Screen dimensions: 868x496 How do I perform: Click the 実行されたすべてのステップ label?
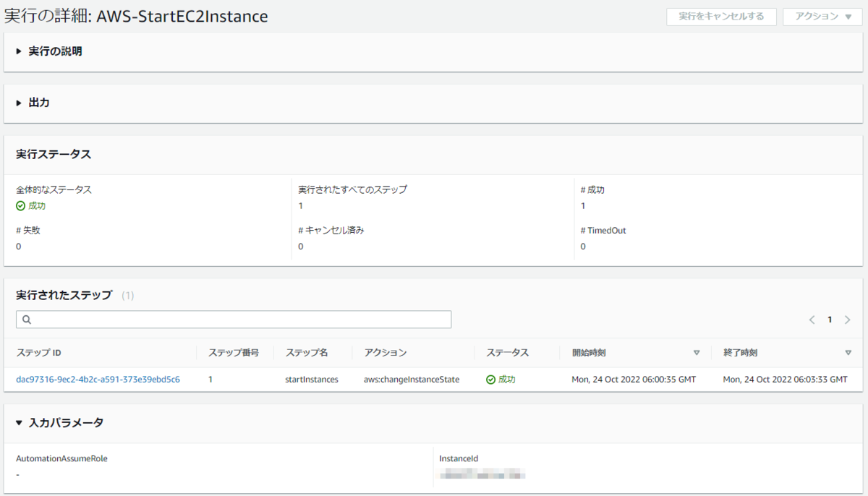[353, 189]
